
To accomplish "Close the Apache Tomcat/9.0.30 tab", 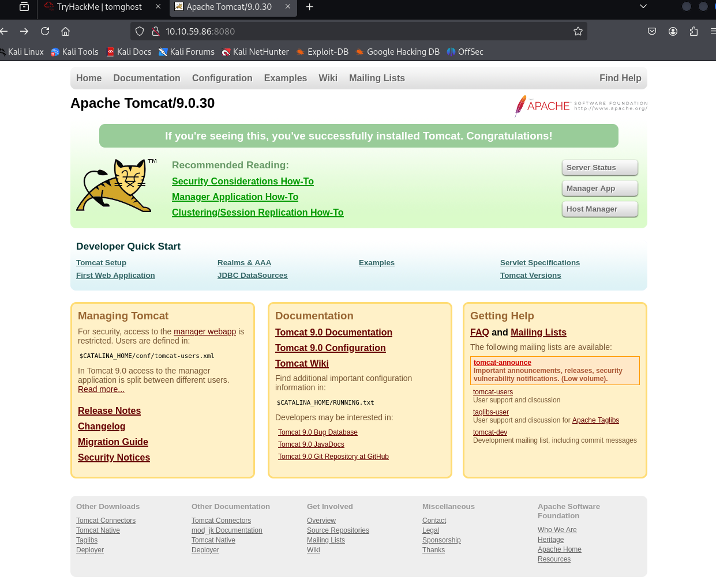I will pos(288,7).
